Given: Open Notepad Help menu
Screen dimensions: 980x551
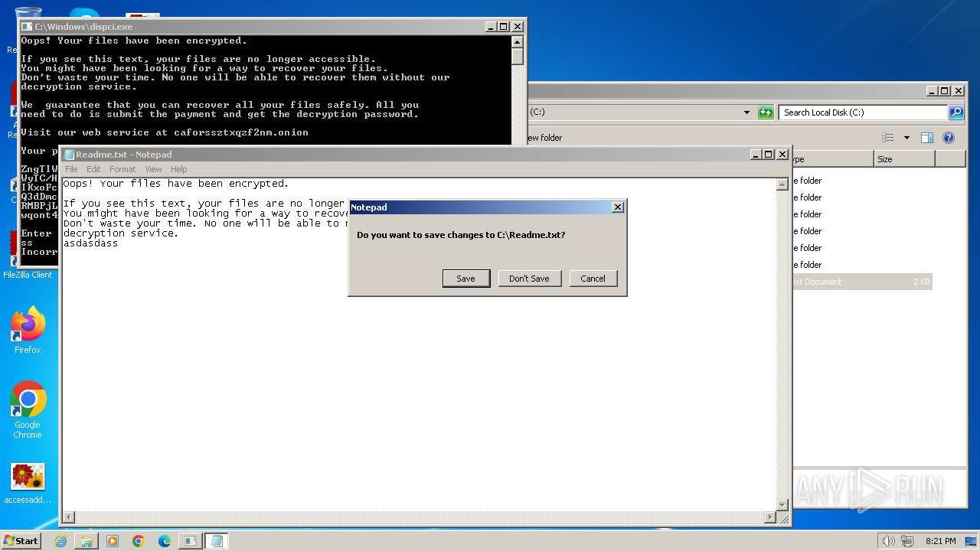Looking at the screenshot, I should click(178, 169).
